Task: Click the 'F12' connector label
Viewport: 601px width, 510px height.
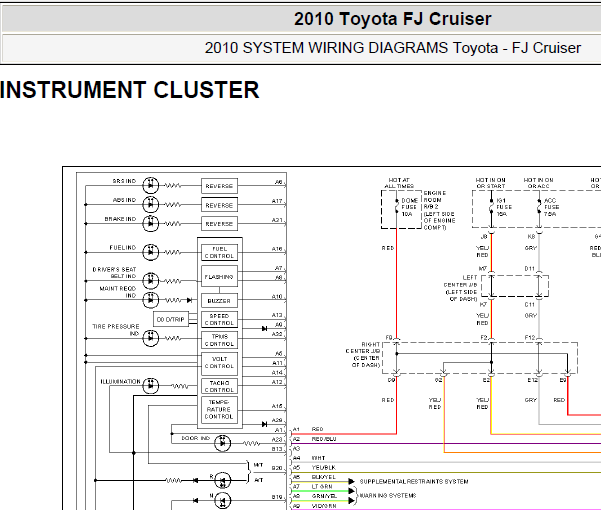Action: [530, 338]
